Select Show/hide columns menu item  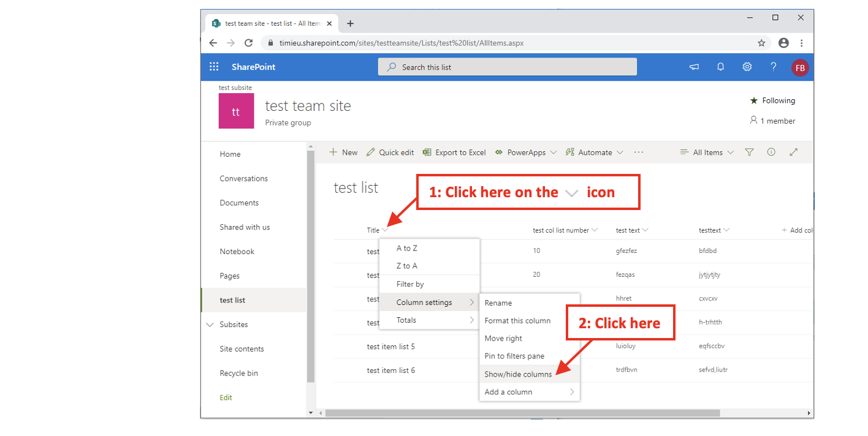[518, 374]
